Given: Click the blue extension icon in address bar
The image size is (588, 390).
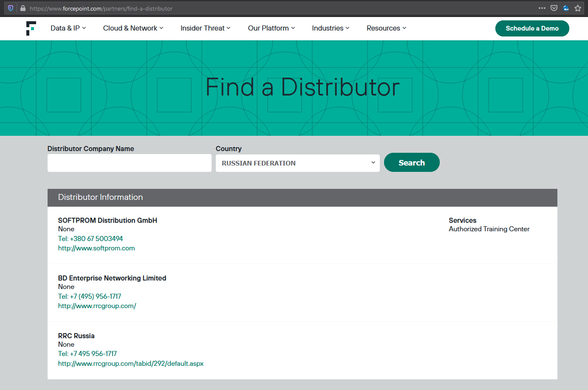Looking at the screenshot, I should click(565, 8).
